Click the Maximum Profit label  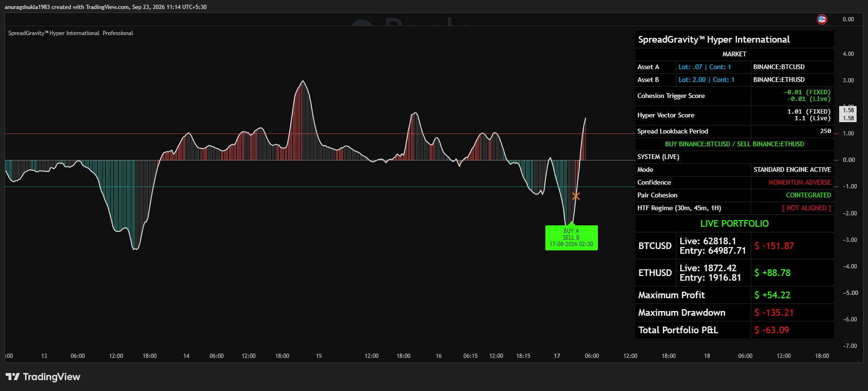[671, 295]
